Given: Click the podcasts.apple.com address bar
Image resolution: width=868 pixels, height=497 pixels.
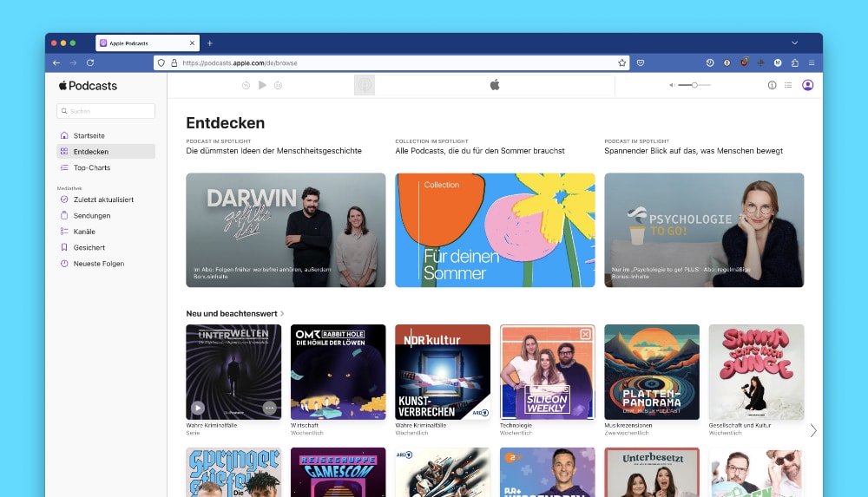Looking at the screenshot, I should pos(391,63).
